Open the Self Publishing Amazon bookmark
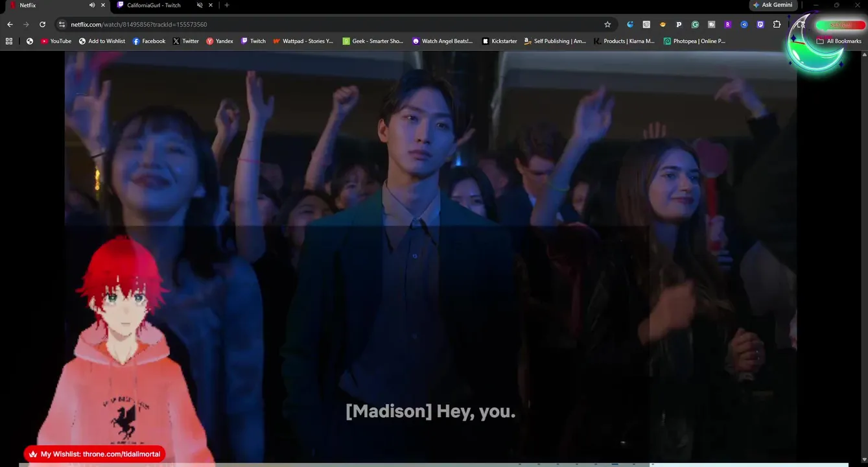 555,41
